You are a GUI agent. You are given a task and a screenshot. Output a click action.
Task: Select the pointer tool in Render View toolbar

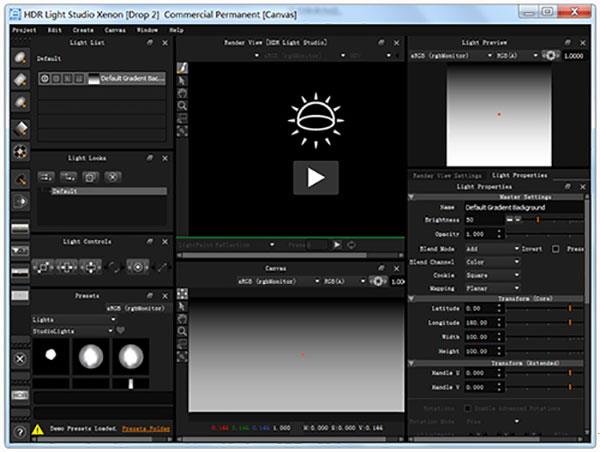(183, 80)
